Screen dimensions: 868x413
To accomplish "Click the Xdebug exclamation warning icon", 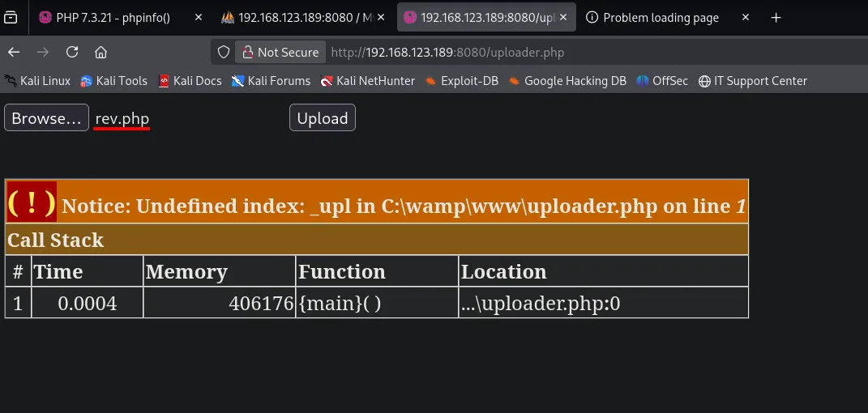I will click(x=32, y=202).
